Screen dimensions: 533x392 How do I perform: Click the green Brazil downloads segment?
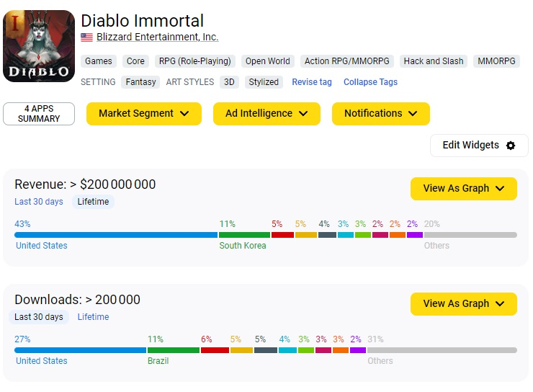173,350
